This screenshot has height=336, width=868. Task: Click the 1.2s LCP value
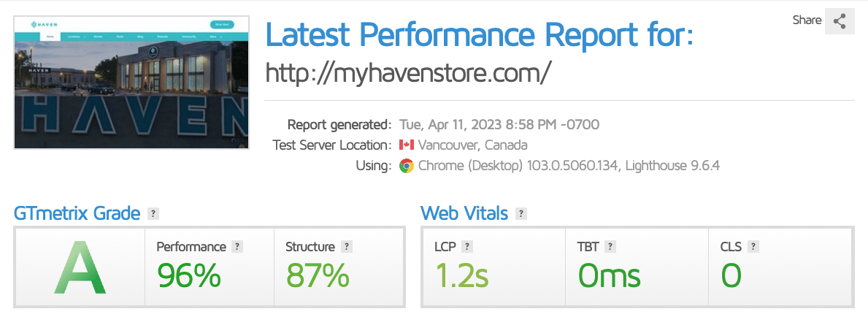click(461, 275)
